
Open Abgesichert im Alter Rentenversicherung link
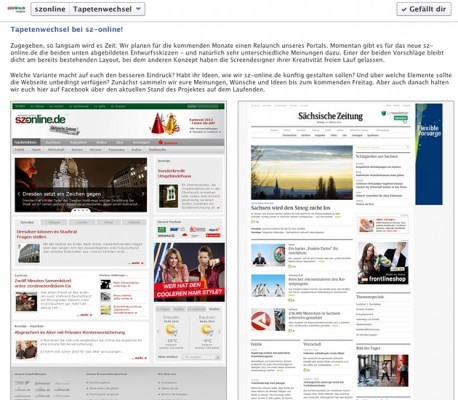click(70, 332)
